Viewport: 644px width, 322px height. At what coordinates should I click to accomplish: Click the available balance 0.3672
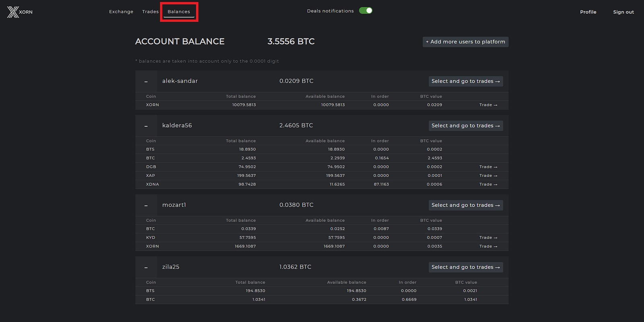pyautogui.click(x=359, y=300)
